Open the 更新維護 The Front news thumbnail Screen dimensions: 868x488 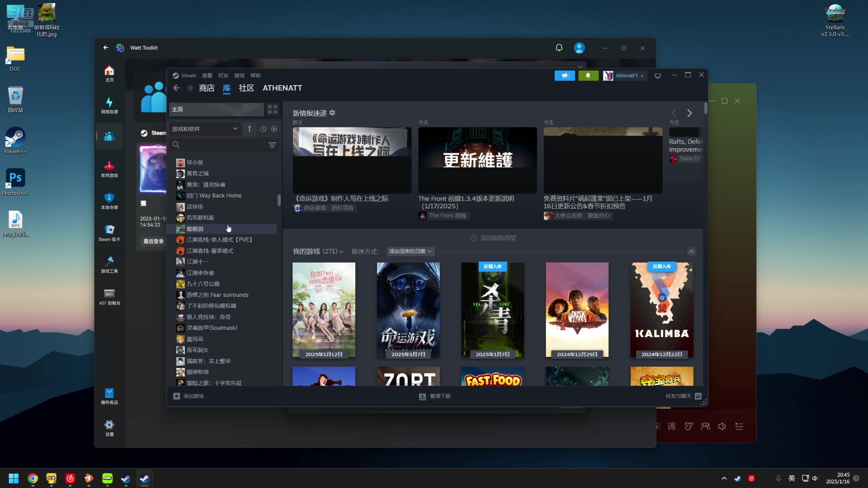click(477, 160)
